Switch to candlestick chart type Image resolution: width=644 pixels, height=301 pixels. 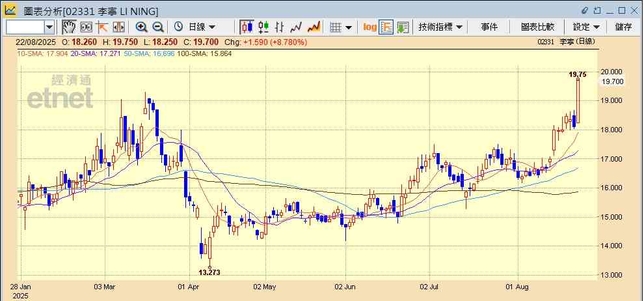point(247,27)
